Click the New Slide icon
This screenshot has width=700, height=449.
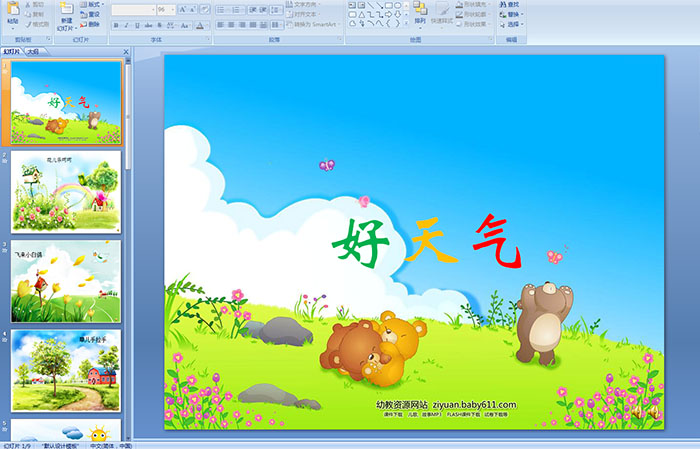pyautogui.click(x=67, y=9)
